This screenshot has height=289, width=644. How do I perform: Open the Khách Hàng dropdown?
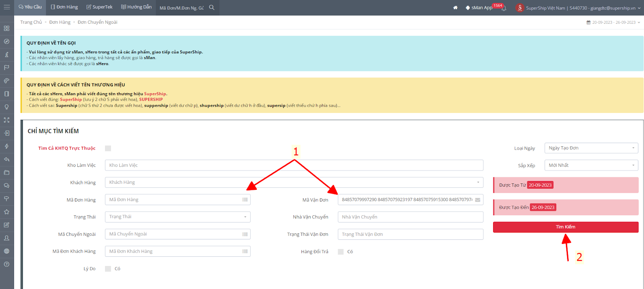(x=294, y=182)
